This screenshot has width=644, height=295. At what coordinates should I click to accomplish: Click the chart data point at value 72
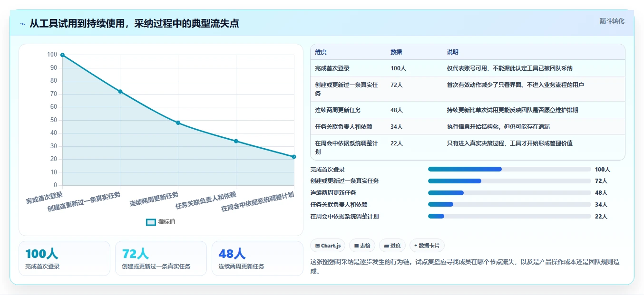[120, 92]
